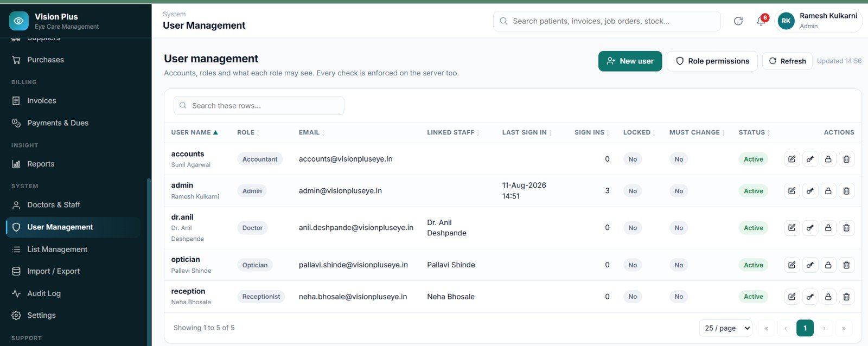Lock the accounts user
This screenshot has height=346, width=868.
[828, 159]
